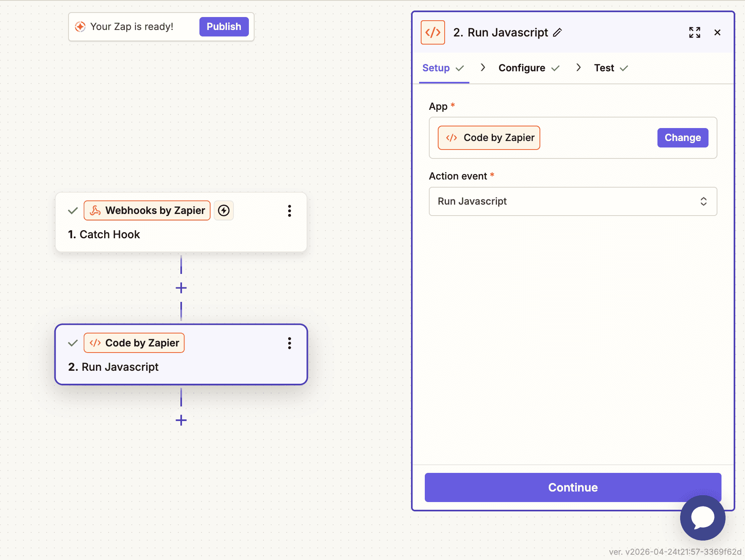
Task: Click the pencil icon to rename Run Javascript
Action: (557, 32)
